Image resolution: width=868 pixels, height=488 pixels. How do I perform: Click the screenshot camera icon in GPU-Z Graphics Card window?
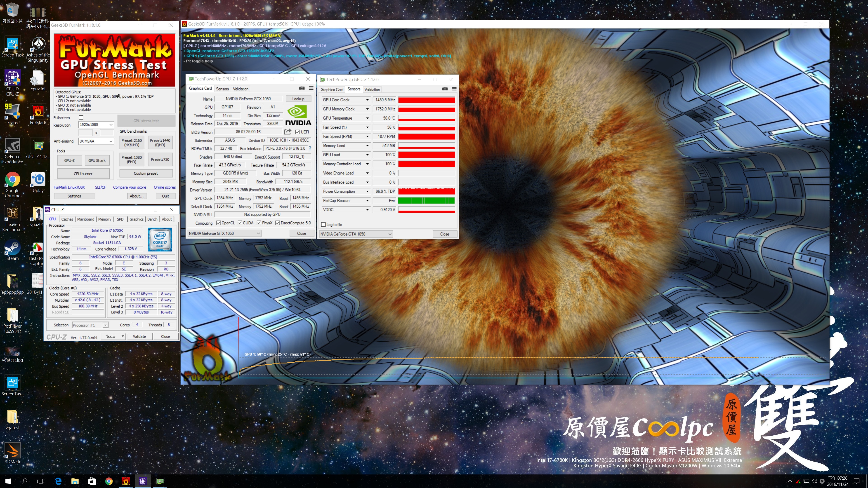tap(302, 88)
